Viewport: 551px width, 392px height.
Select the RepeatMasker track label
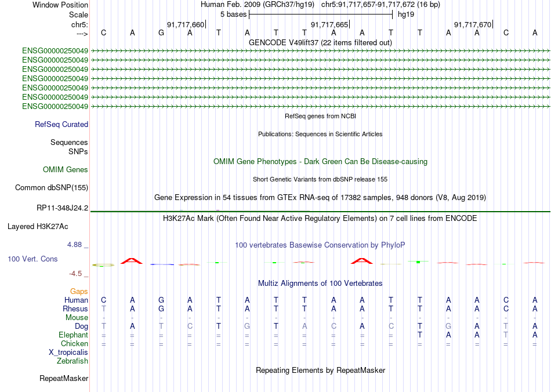click(64, 378)
